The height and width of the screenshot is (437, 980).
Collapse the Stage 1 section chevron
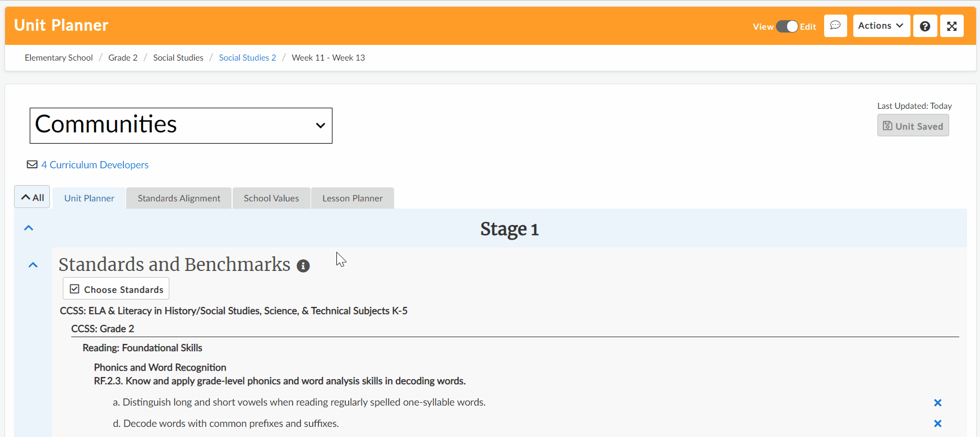coord(29,228)
